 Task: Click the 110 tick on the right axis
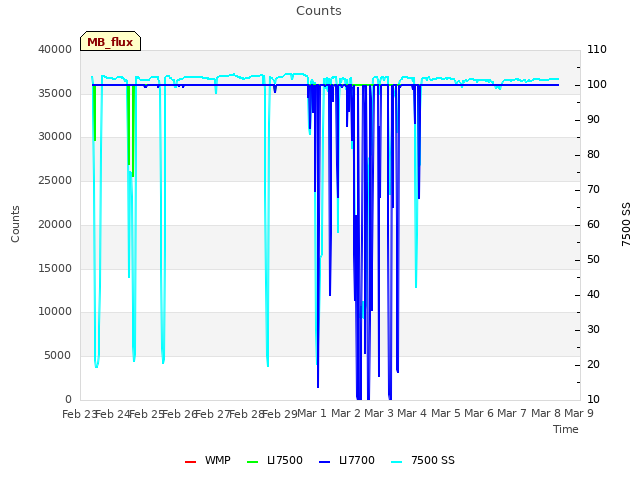tap(597, 49)
